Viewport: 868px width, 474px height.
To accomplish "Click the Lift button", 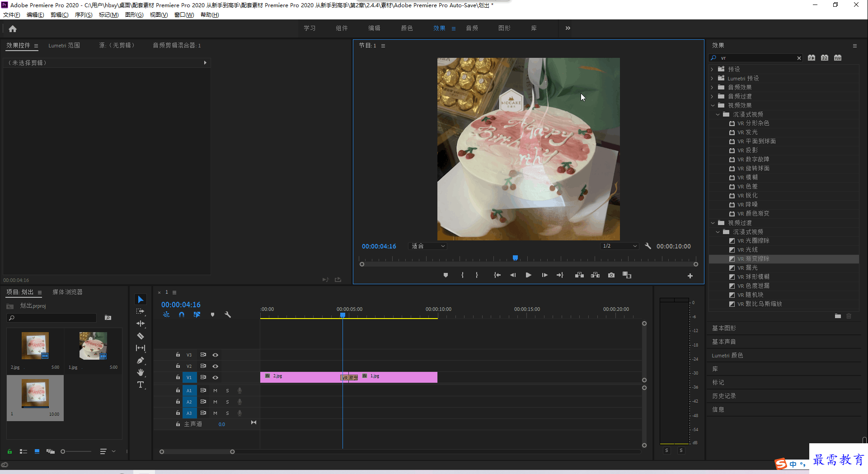I will (x=579, y=275).
